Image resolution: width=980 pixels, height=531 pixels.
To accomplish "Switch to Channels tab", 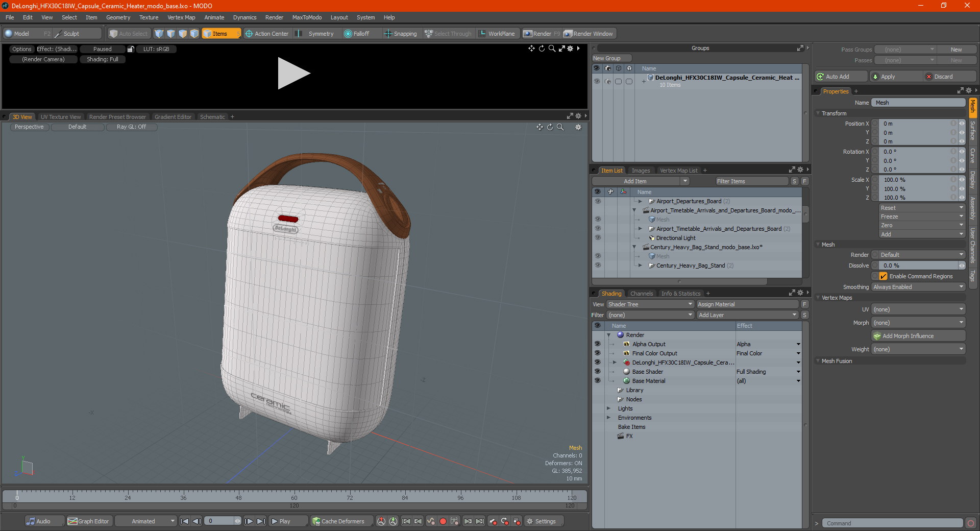I will (x=642, y=294).
